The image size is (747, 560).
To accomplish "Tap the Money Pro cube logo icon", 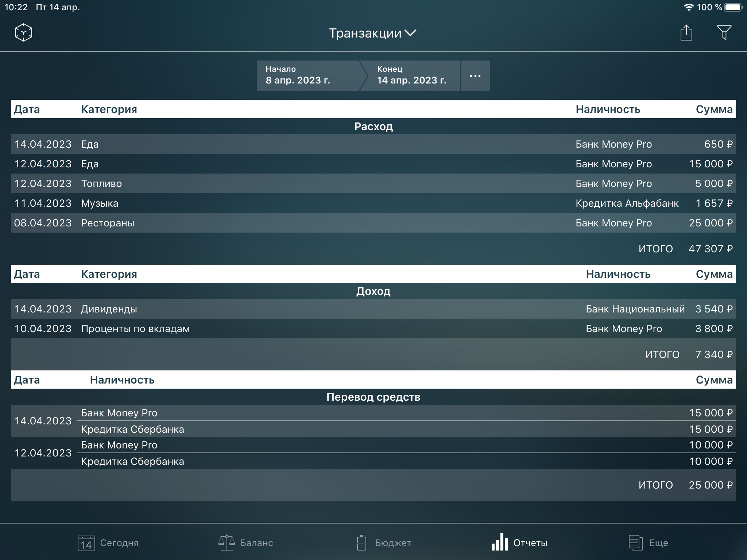I will (23, 32).
